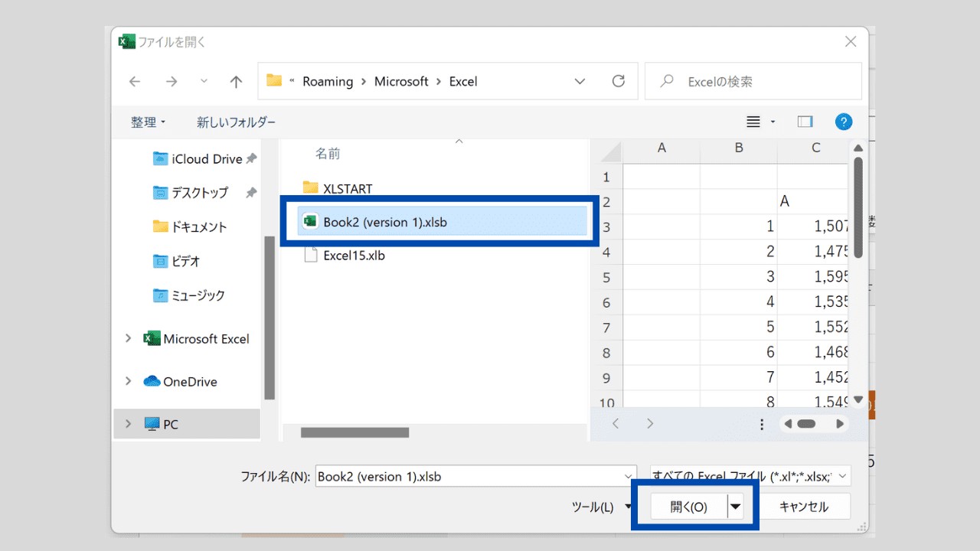Click the Excelの検索 search field
Screen dimensions: 980x551
[753, 81]
